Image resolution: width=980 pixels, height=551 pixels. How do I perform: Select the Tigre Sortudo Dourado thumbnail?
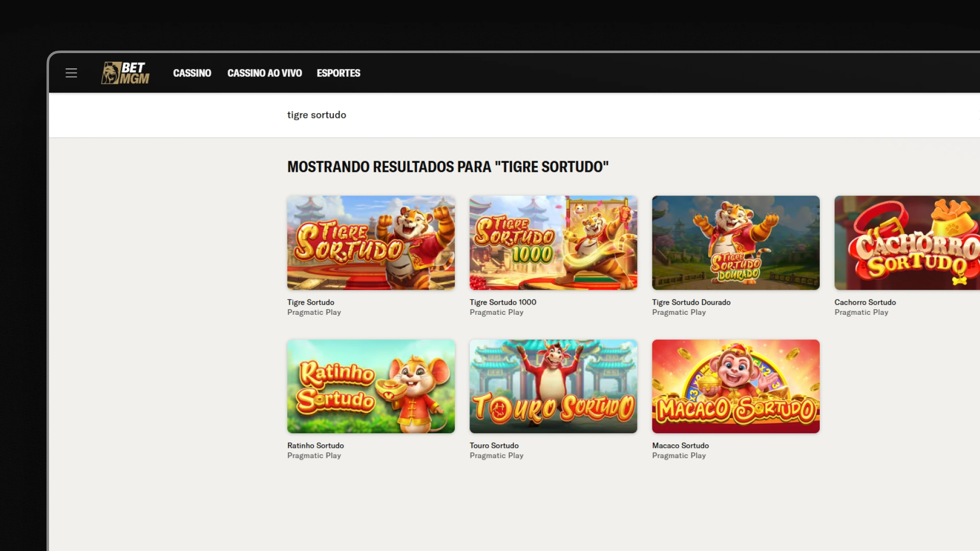(x=736, y=243)
